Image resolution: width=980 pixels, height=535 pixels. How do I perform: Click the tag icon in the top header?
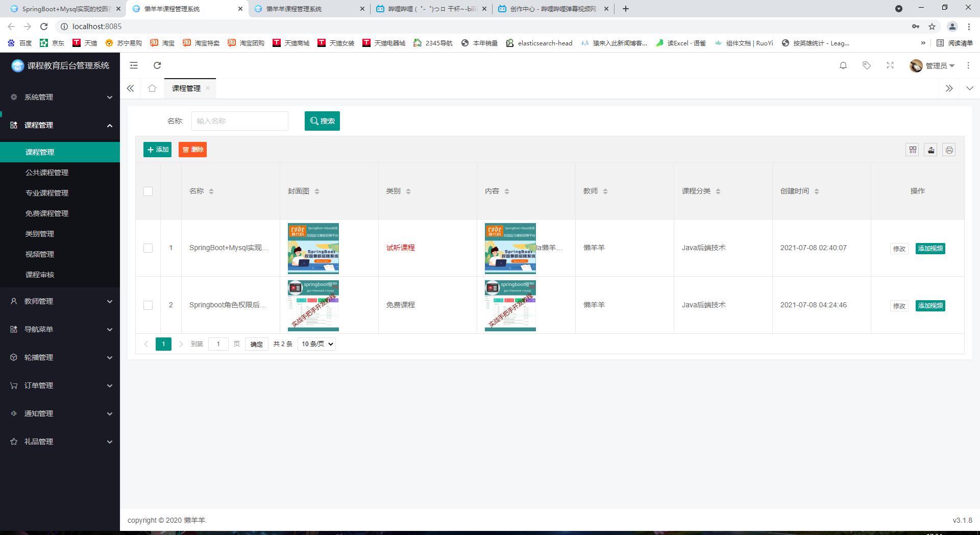(x=867, y=65)
